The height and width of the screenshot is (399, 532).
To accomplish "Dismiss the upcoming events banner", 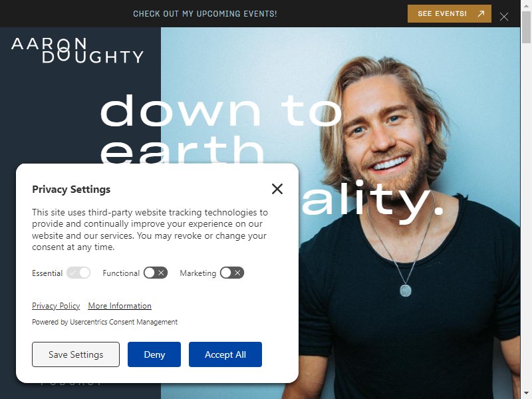I will click(504, 17).
